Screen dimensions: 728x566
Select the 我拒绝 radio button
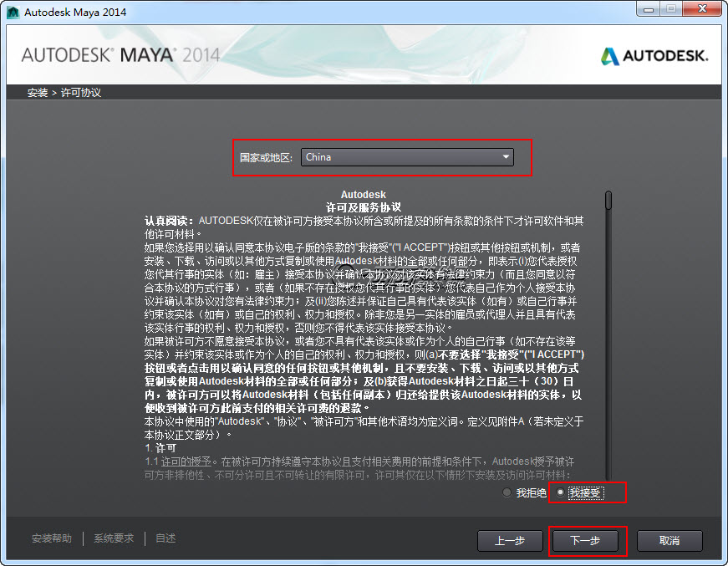(507, 492)
